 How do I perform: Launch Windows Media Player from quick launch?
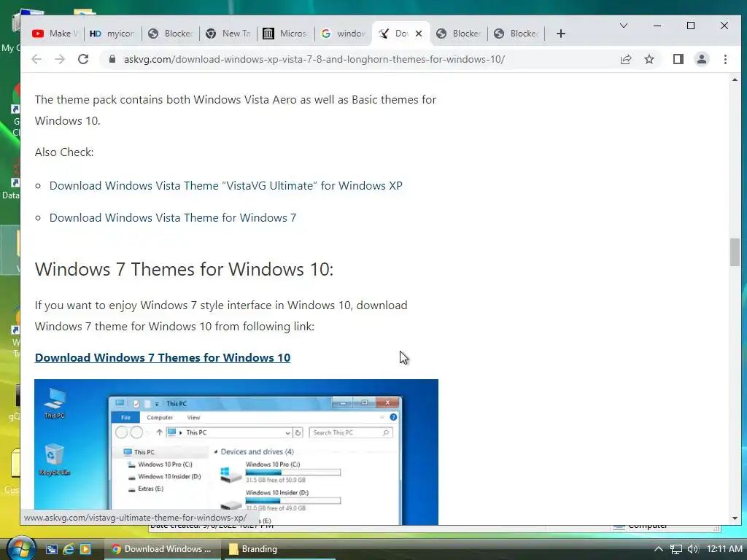click(x=85, y=549)
